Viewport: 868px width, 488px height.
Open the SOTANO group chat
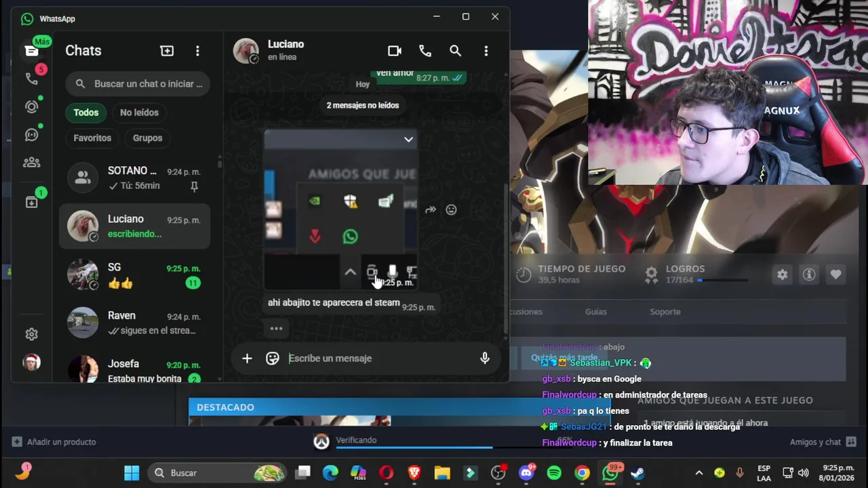[135, 178]
